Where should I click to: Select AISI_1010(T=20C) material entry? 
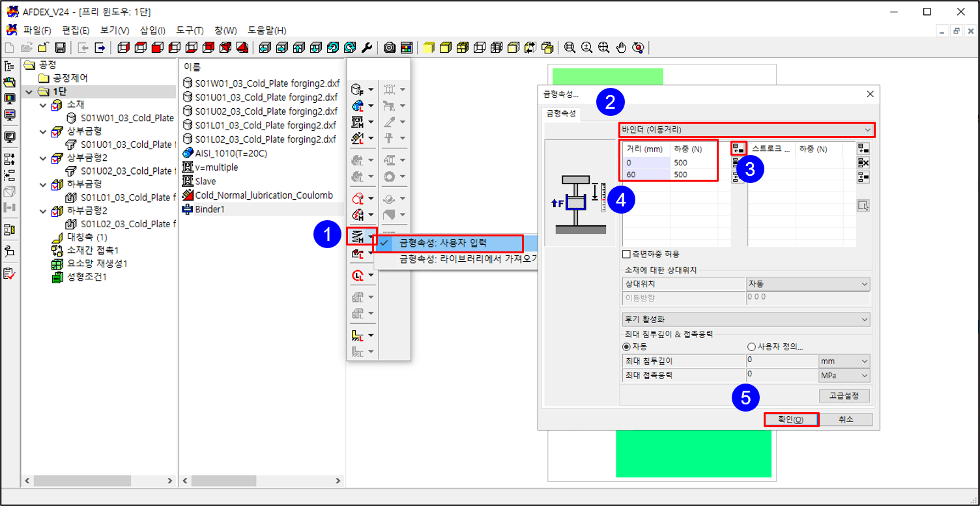pos(225,153)
